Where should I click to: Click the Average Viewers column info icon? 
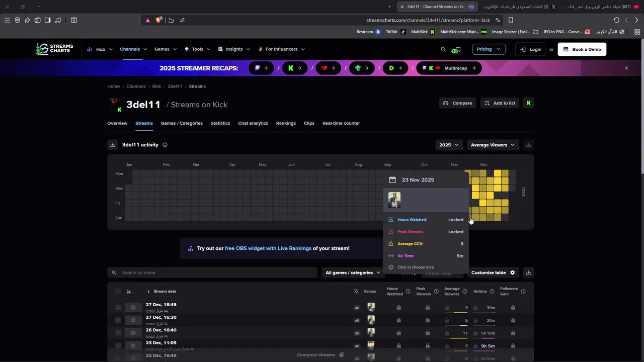tap(465, 291)
